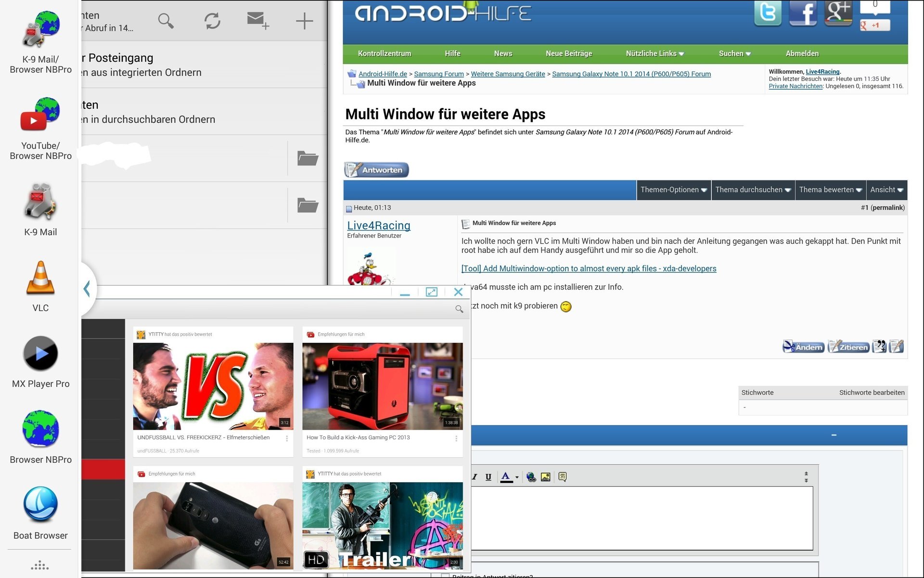The image size is (924, 578).
Task: Launch YouTube/Browser NBPro paired apps
Action: tap(40, 128)
